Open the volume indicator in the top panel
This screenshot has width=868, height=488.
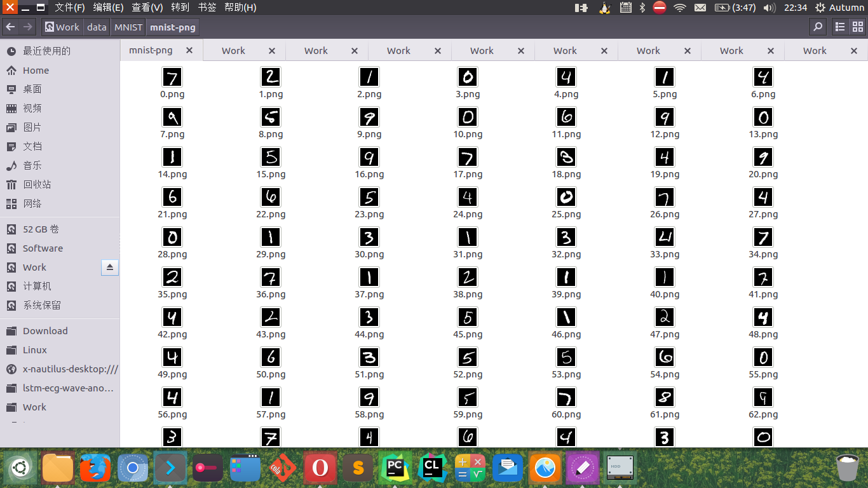click(x=770, y=8)
